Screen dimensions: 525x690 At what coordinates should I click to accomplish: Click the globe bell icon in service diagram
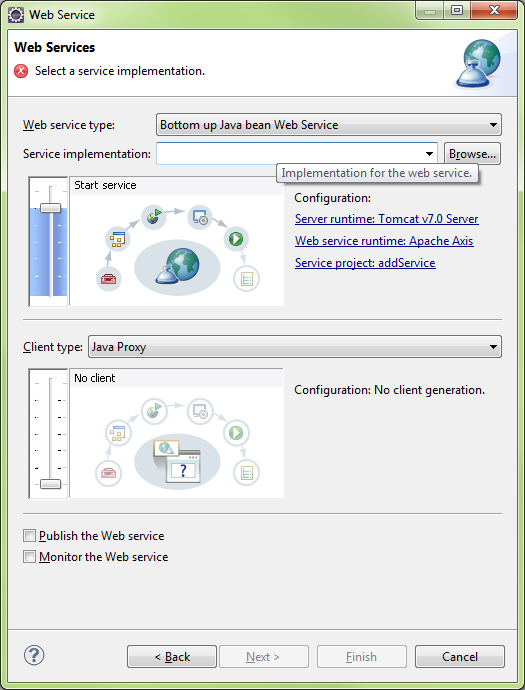(x=177, y=265)
